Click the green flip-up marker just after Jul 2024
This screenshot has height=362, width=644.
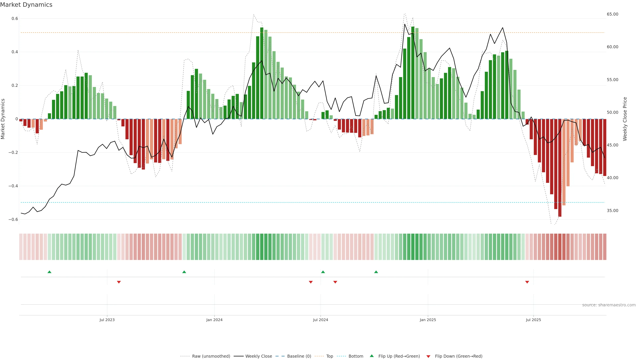pyautogui.click(x=323, y=272)
